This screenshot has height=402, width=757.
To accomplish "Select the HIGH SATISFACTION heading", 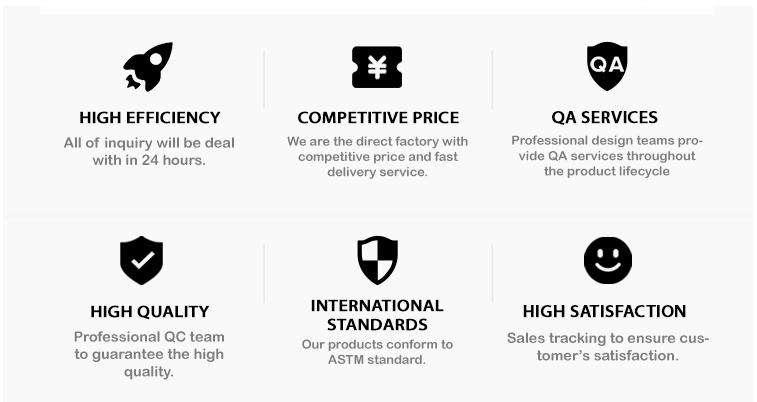I will [604, 311].
